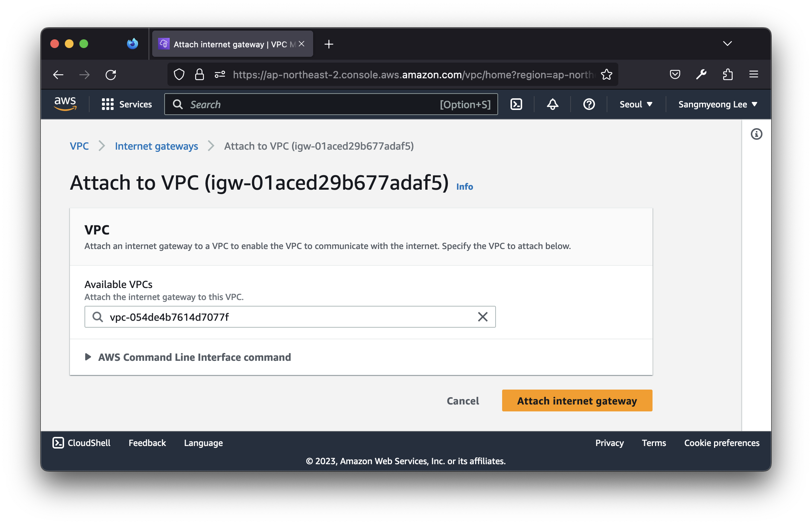Open CloudShell from the top toolbar icon
This screenshot has height=525, width=812.
pyautogui.click(x=516, y=104)
